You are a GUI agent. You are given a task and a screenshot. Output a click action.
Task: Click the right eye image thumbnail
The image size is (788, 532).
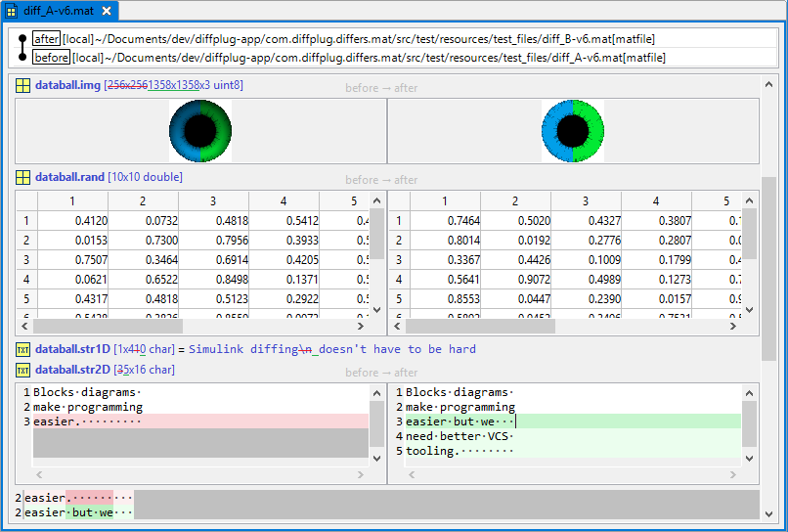coord(573,131)
